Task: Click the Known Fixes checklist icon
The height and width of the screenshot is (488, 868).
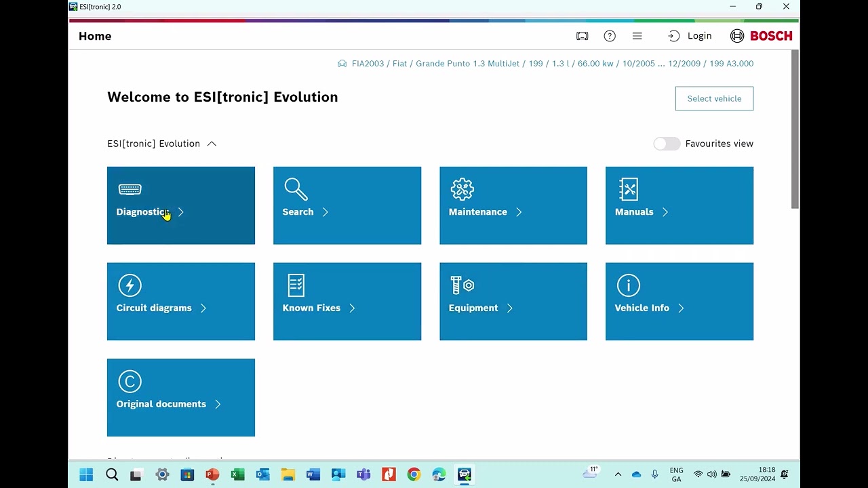Action: point(296,285)
